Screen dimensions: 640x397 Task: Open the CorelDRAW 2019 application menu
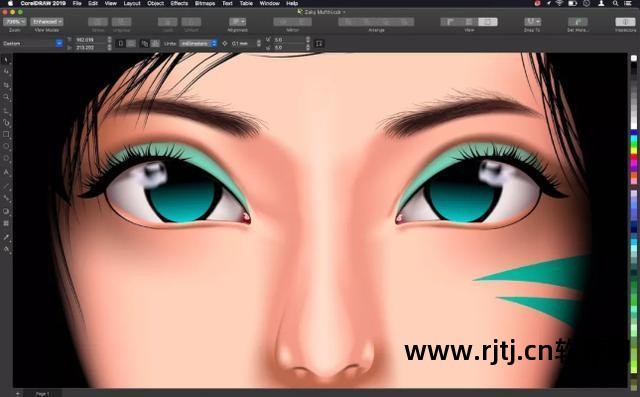pos(43,3)
